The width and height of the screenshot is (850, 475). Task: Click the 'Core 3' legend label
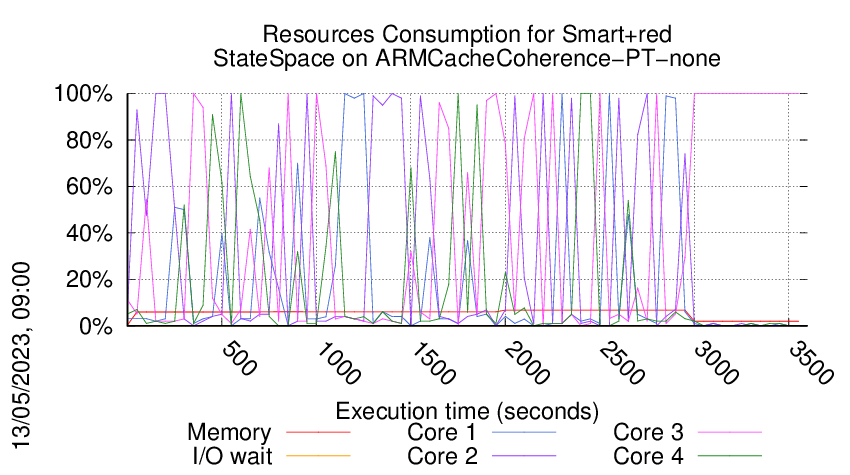pyautogui.click(x=648, y=433)
